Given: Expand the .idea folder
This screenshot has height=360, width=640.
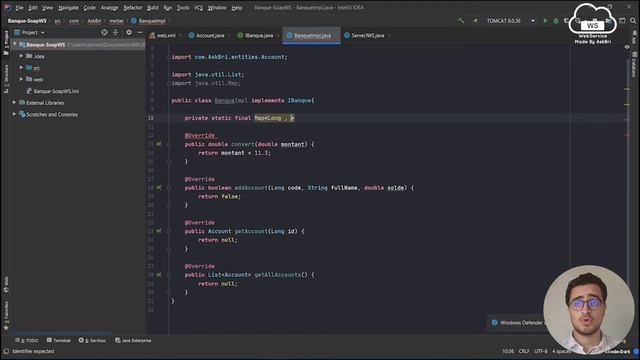Looking at the screenshot, I should point(21,56).
